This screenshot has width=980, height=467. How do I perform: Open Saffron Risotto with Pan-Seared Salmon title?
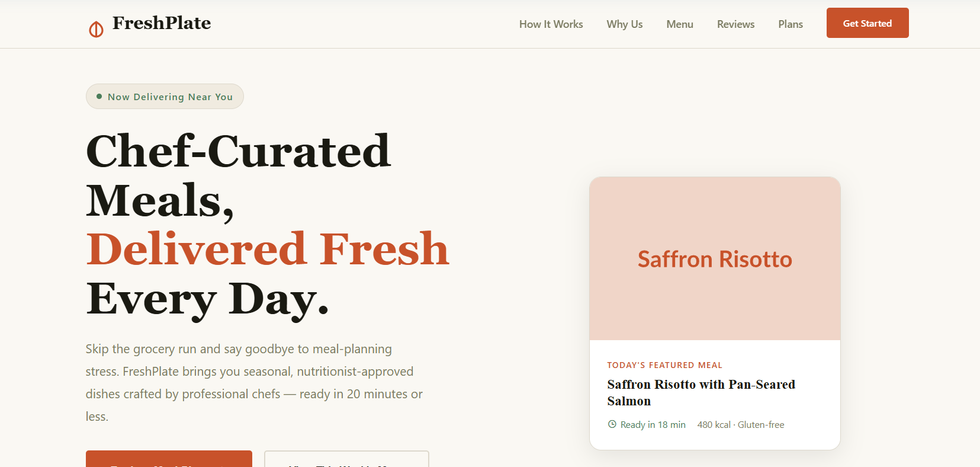(701, 392)
